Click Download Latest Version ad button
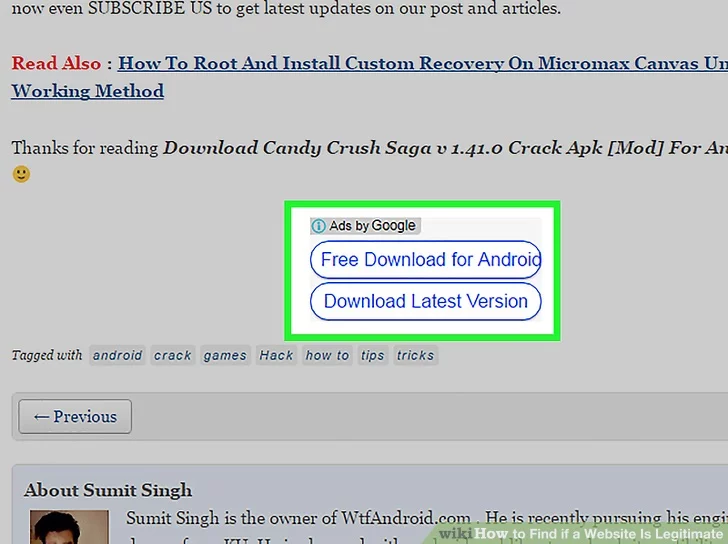Image resolution: width=728 pixels, height=544 pixels. [x=426, y=301]
